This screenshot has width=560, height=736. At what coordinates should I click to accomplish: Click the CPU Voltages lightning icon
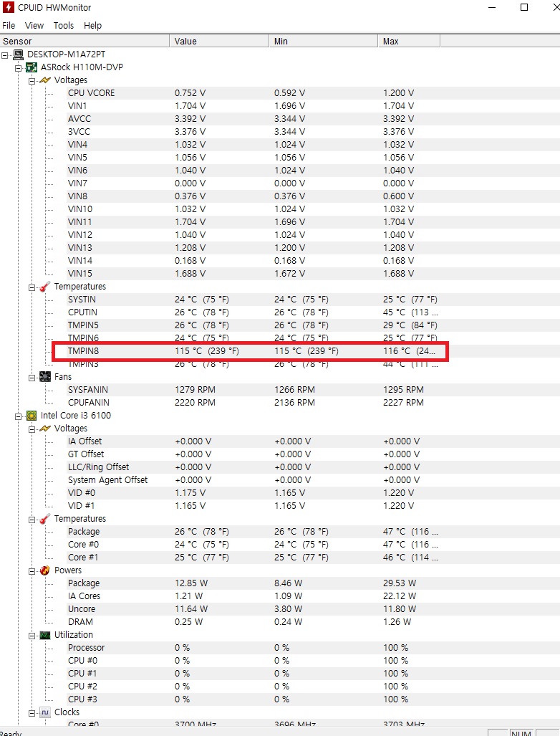click(x=45, y=428)
